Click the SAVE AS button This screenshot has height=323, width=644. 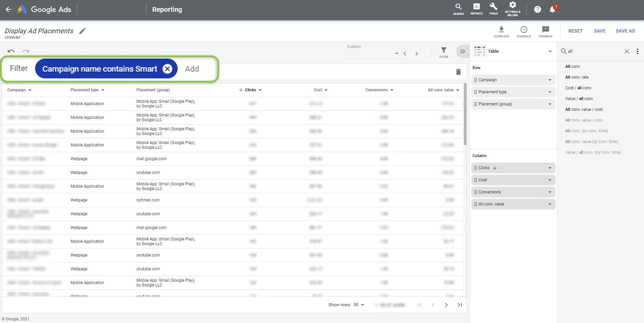point(625,31)
